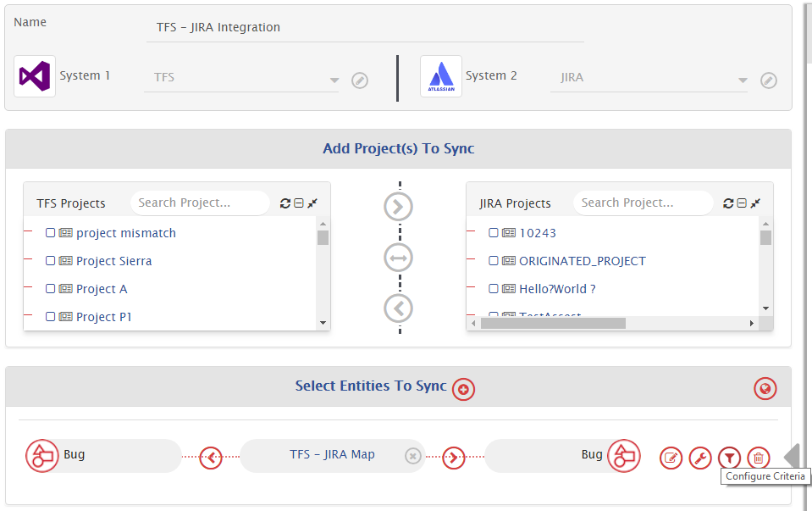
Task: Click the integration Name text field
Action: tap(365, 27)
